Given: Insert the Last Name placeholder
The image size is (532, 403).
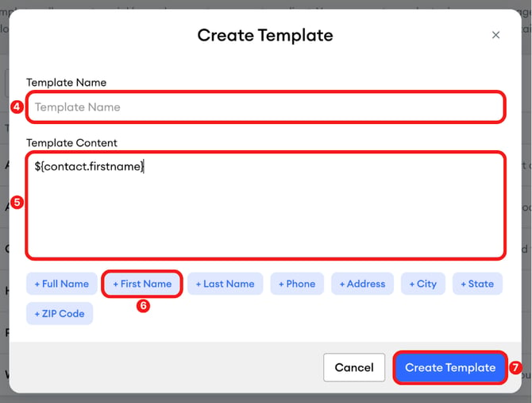Looking at the screenshot, I should [x=225, y=284].
